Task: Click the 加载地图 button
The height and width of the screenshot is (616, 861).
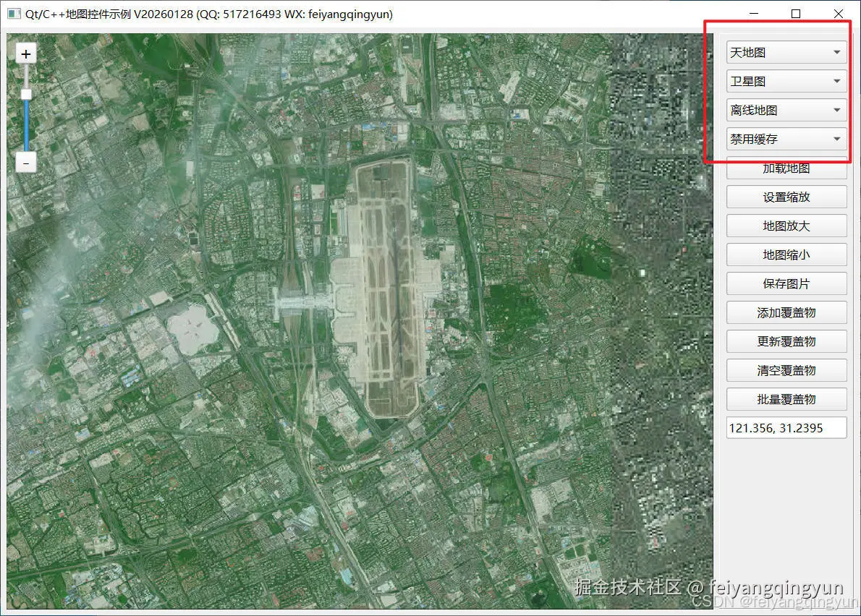Action: coord(786,168)
